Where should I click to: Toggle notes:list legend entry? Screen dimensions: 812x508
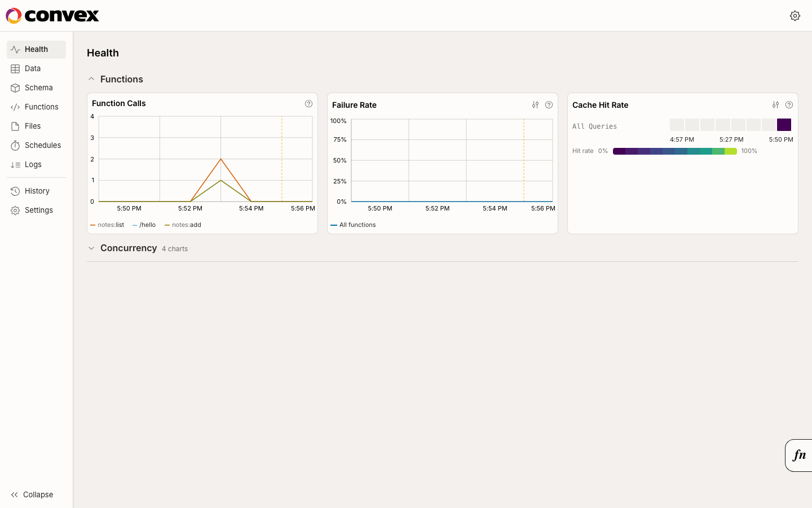pyautogui.click(x=107, y=225)
